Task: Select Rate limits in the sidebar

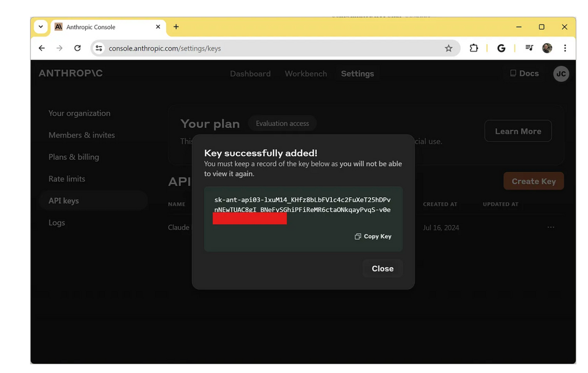Action: click(66, 179)
